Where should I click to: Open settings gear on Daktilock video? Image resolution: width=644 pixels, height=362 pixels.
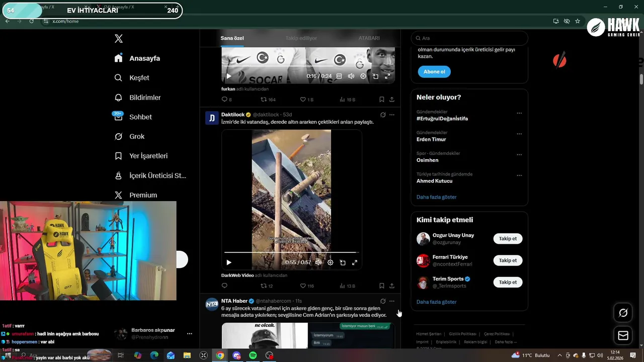(x=331, y=262)
